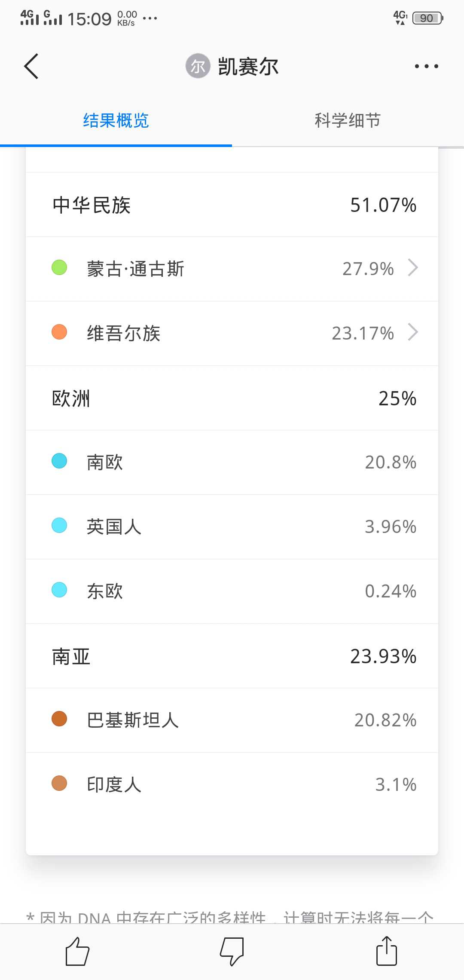Open the 欧洲 25% category row
The height and width of the screenshot is (980, 464).
[x=232, y=398]
